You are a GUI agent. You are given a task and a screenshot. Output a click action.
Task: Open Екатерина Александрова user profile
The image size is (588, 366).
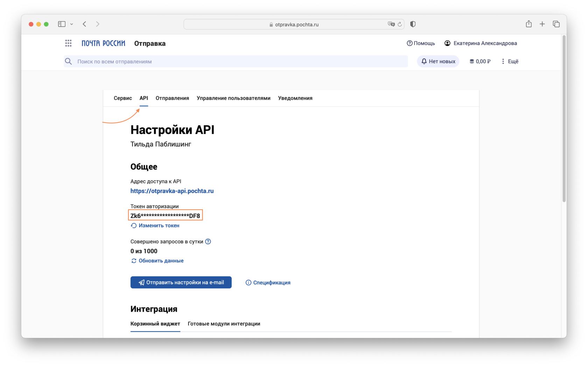coord(481,43)
